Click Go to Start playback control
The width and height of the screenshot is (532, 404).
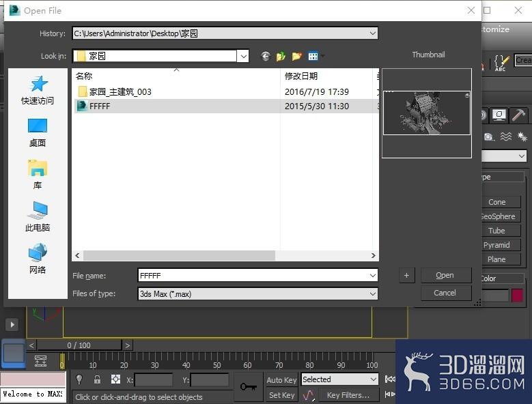[x=389, y=379]
